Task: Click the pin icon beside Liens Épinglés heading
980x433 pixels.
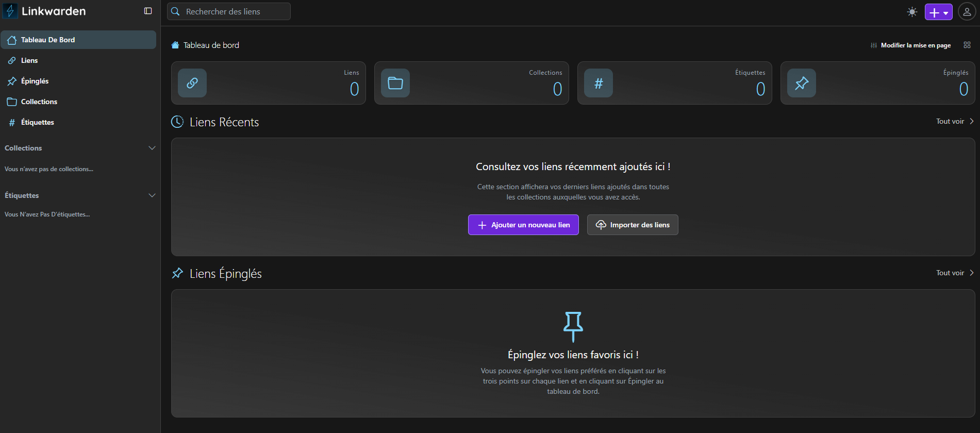Action: point(177,273)
